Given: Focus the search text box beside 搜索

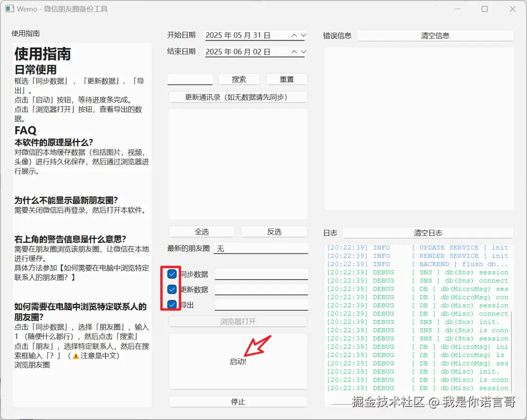Looking at the screenshot, I should pos(190,80).
